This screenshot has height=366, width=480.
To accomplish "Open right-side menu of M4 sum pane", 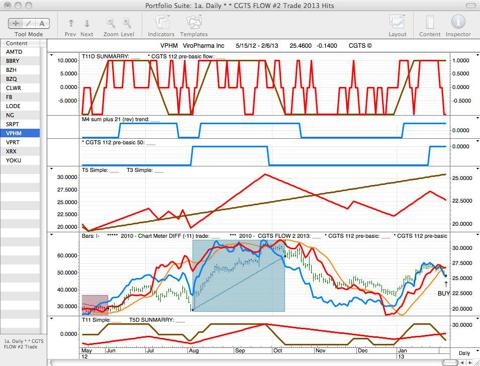I will 478,118.
